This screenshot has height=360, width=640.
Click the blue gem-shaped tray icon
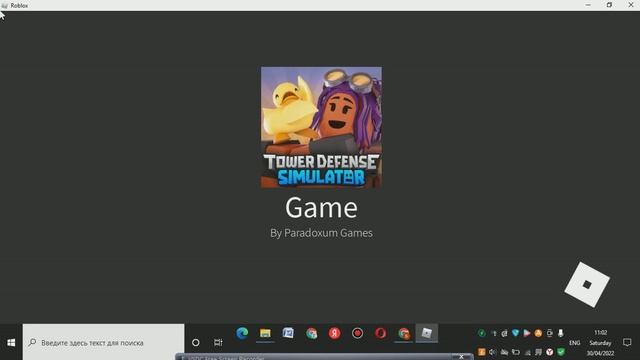pos(516,333)
